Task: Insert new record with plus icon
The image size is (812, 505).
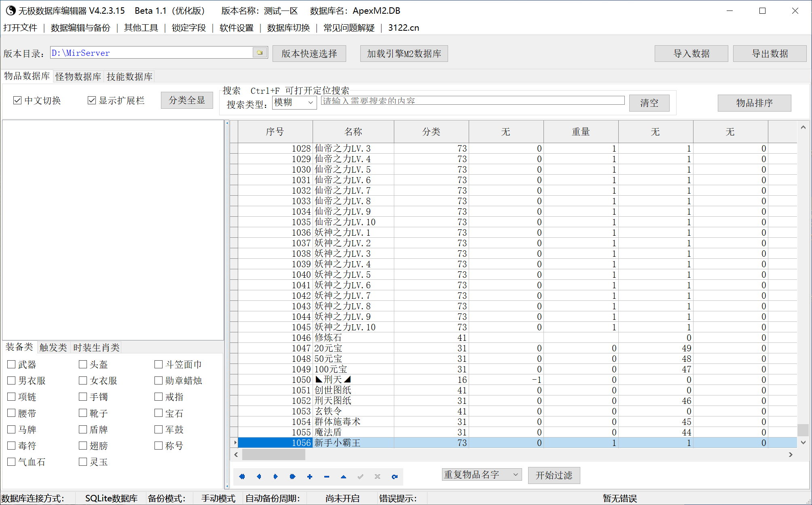Action: [310, 476]
